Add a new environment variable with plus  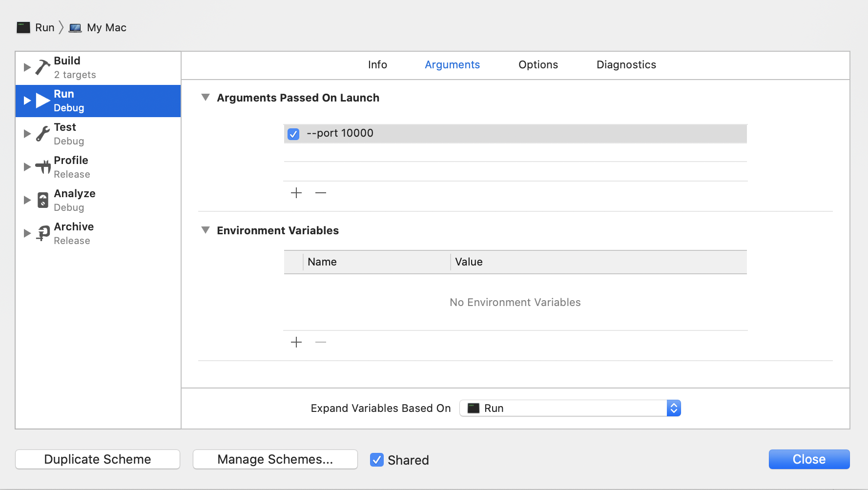tap(296, 343)
